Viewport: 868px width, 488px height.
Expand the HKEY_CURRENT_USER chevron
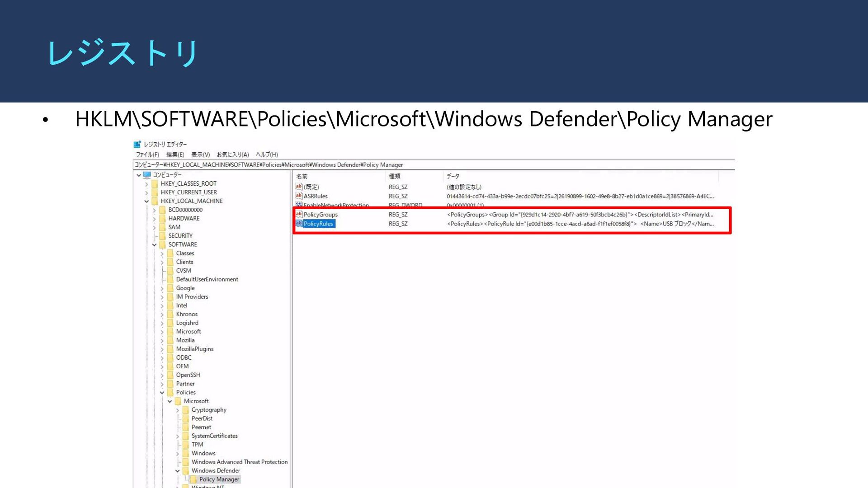coord(146,192)
